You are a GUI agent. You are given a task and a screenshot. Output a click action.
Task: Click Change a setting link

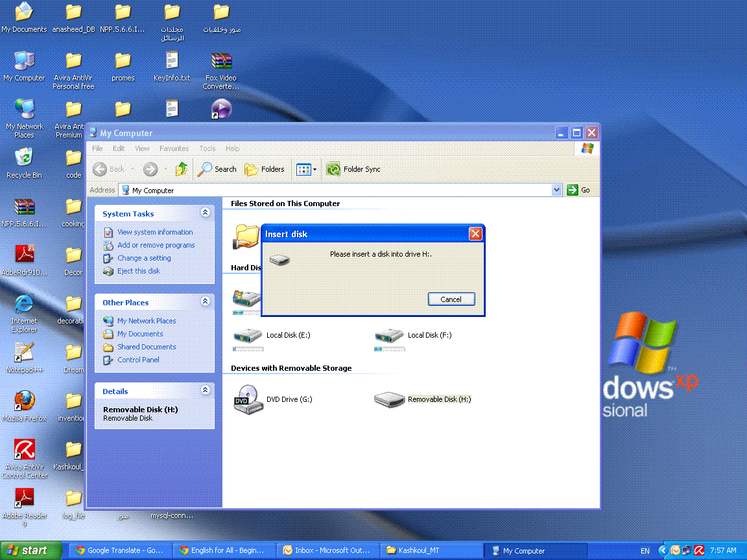pyautogui.click(x=144, y=257)
